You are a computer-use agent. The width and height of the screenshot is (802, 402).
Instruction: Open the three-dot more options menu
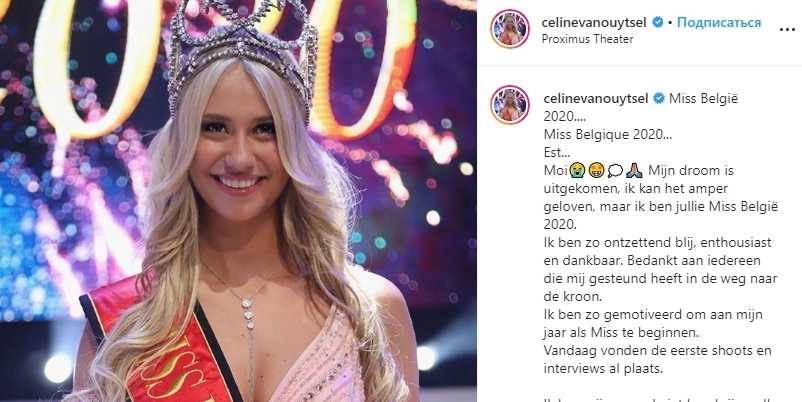(787, 30)
